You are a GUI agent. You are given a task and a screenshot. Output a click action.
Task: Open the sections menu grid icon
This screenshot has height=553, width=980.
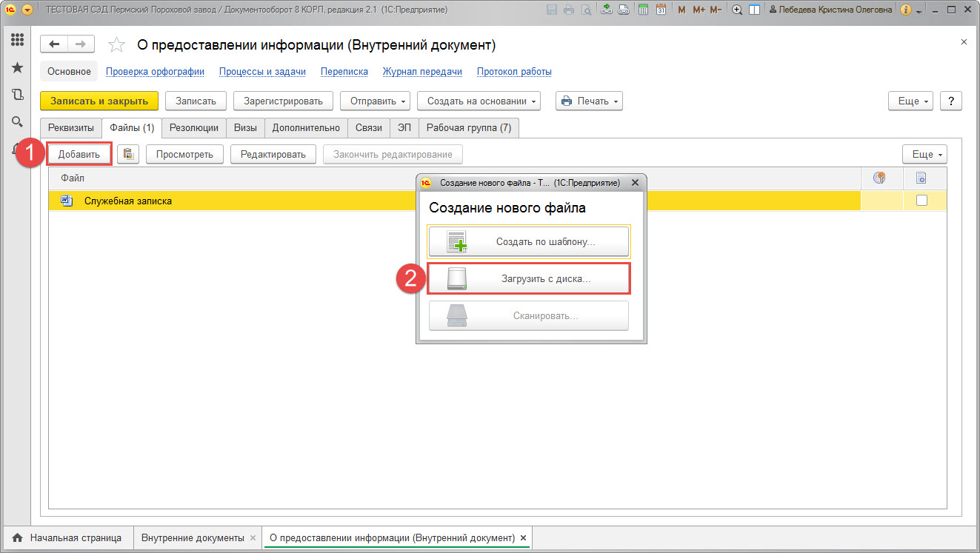tap(18, 40)
